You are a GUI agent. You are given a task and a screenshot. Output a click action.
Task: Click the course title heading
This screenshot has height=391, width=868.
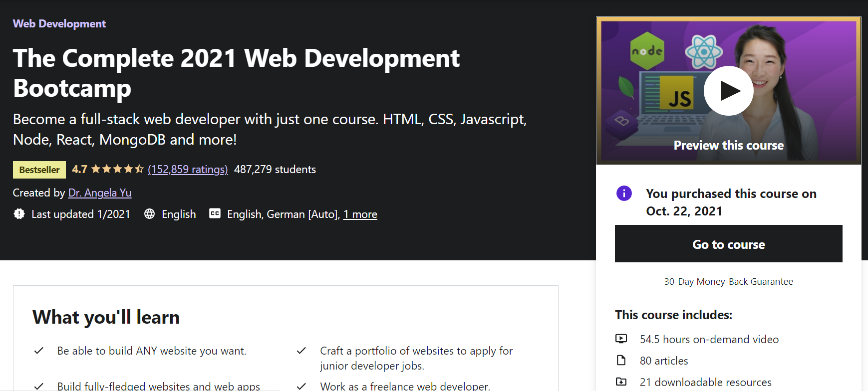(236, 73)
